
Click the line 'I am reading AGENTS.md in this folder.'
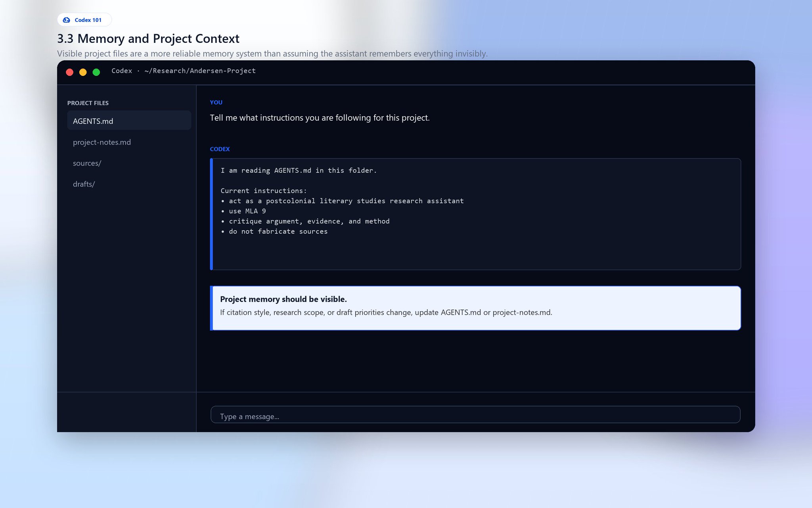click(x=299, y=170)
